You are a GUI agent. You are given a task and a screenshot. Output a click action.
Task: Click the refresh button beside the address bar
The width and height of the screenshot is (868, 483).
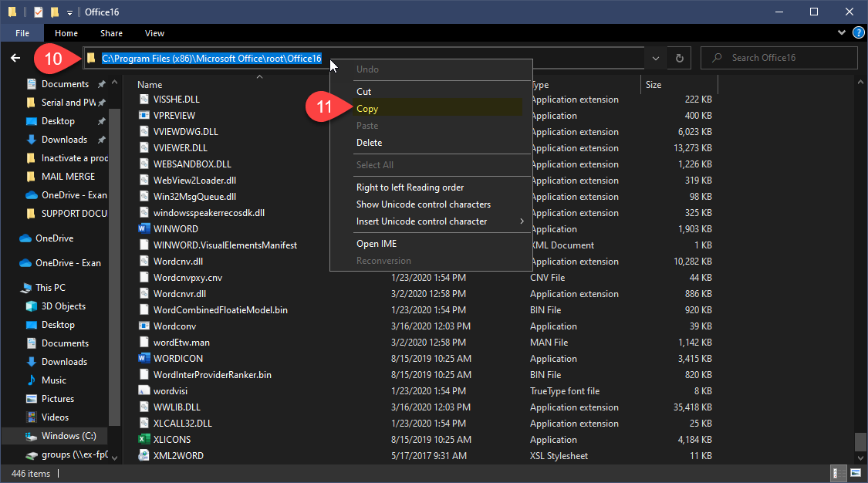pyautogui.click(x=679, y=58)
